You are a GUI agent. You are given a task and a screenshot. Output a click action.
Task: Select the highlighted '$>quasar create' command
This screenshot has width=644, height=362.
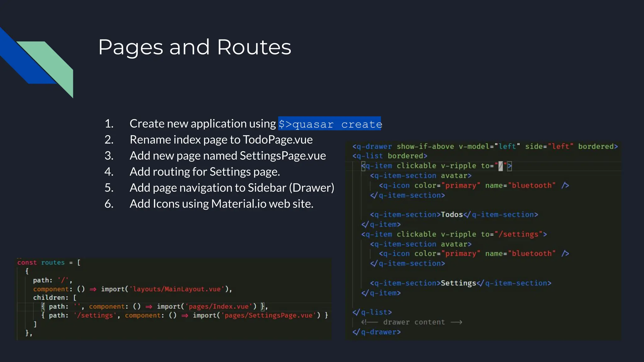coord(330,124)
